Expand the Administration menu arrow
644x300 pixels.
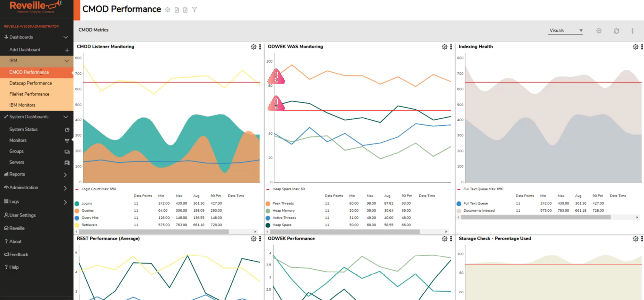(x=65, y=188)
